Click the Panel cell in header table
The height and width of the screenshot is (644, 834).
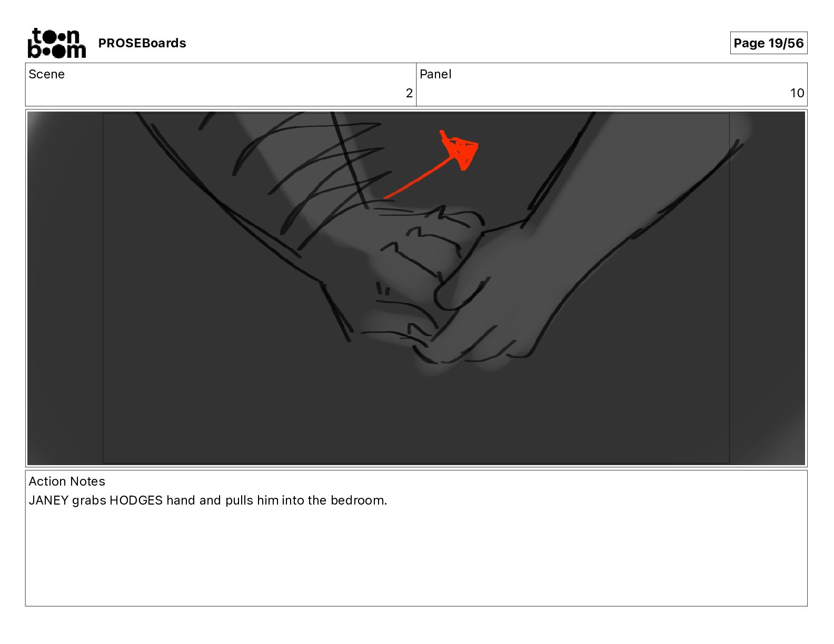[612, 85]
